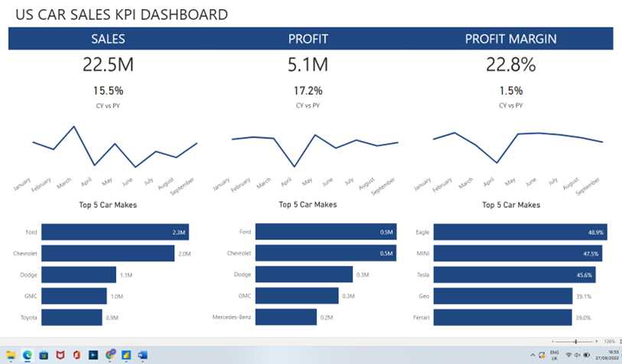Select the Ford bar in Sales chart

point(115,232)
